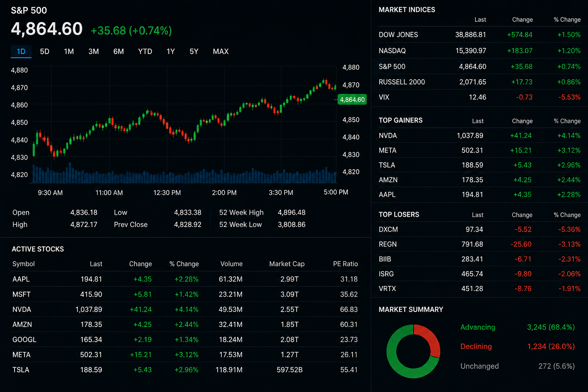Select BIIB in Top Losers
The height and width of the screenshot is (392, 588).
click(480, 259)
